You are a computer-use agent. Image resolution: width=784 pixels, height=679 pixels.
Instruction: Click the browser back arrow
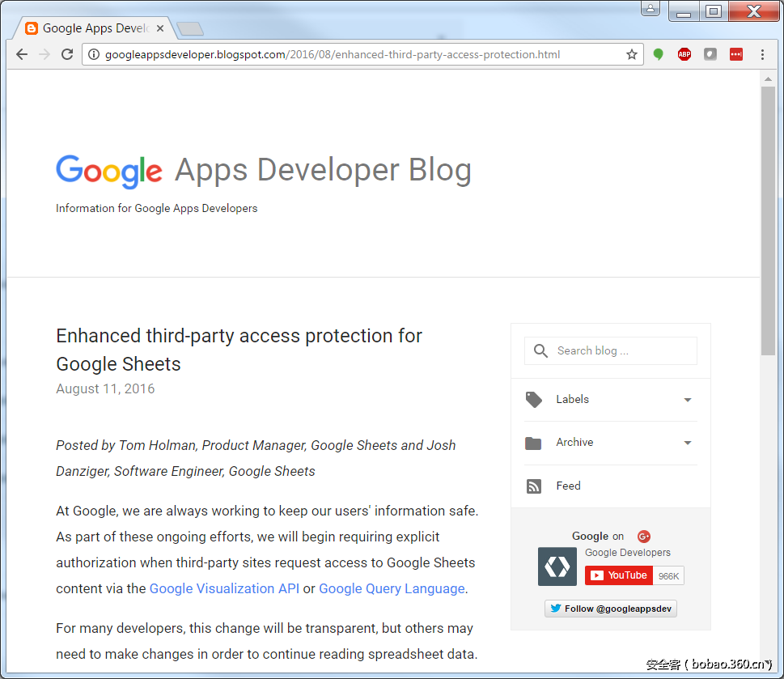tap(22, 54)
